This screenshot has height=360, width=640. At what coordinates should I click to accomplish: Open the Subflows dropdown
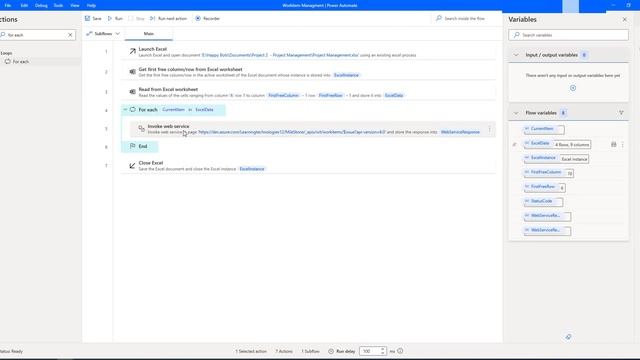coord(103,33)
